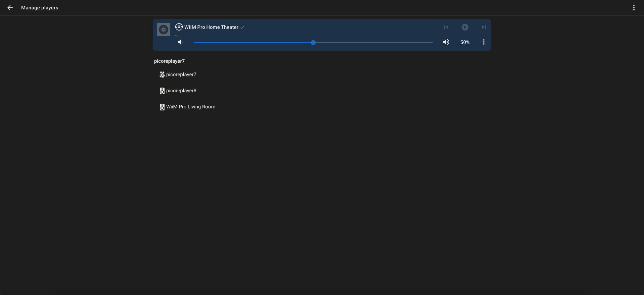The image size is (644, 295).
Task: Click the album art disc thumbnail
Action: coord(164,30)
